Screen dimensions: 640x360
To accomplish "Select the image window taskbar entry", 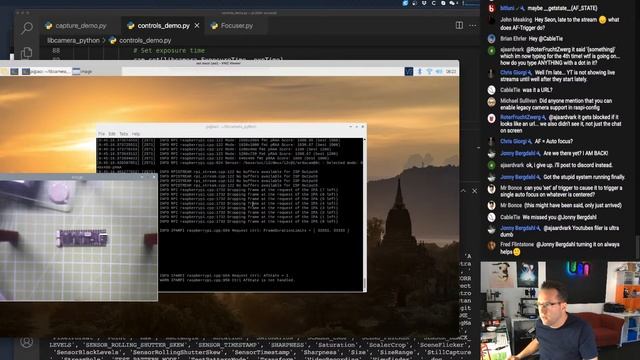I will click(x=82, y=71).
